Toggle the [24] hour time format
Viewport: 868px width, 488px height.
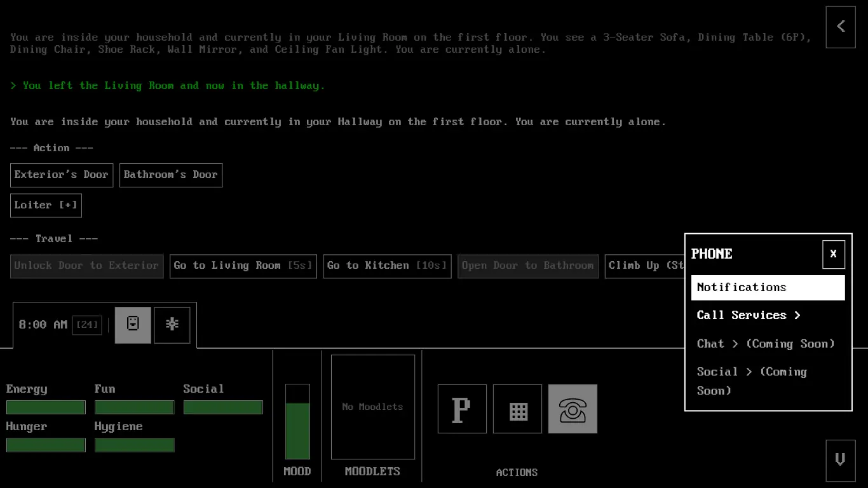(x=86, y=325)
